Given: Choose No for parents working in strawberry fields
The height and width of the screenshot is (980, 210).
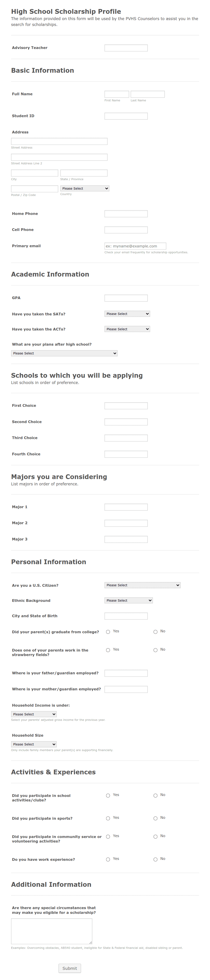Looking at the screenshot, I should coord(155,650).
